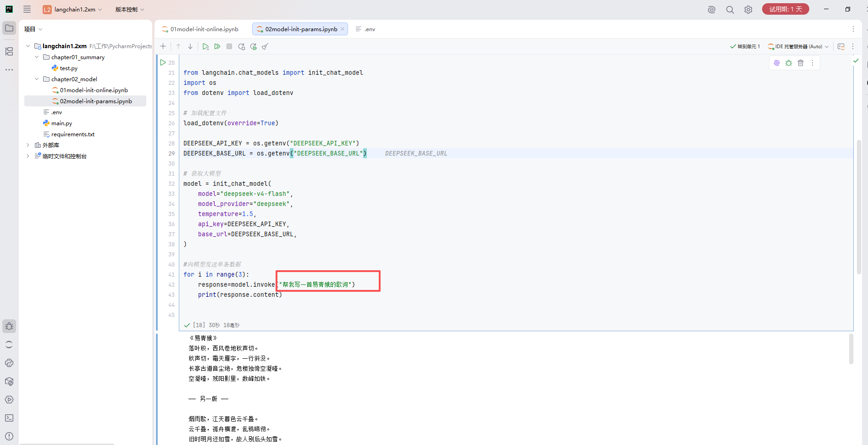Clear all outputs with the broom icon
The height and width of the screenshot is (445, 868).
pos(265,46)
